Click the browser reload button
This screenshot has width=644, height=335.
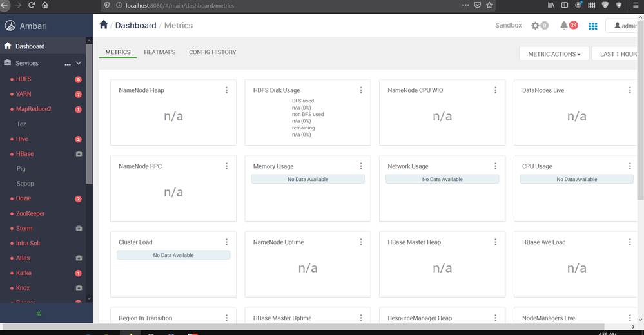coord(31,5)
